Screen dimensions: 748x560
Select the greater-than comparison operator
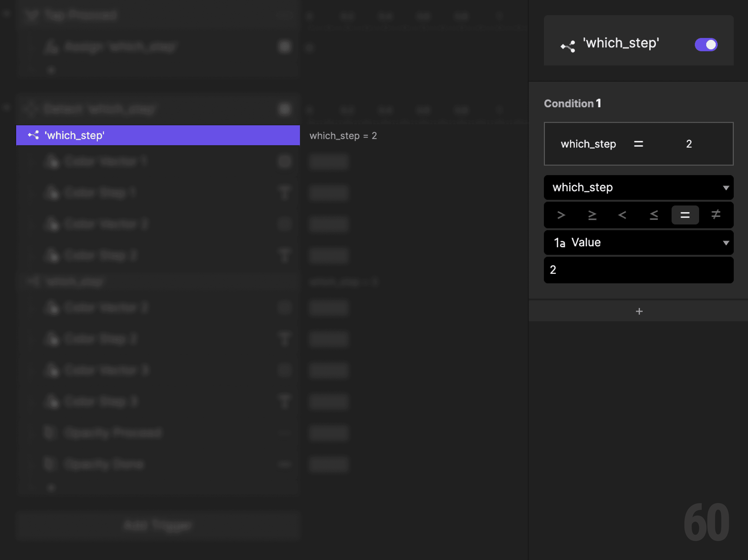(x=561, y=215)
